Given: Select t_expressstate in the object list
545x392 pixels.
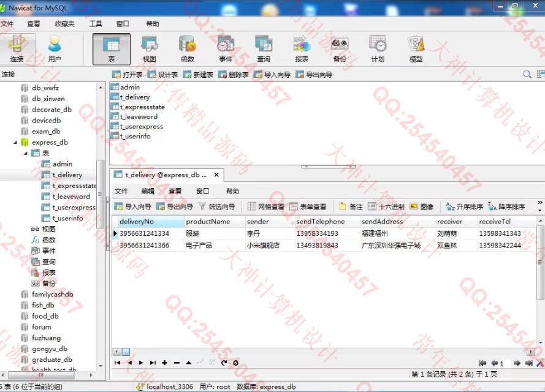Looking at the screenshot, I should [x=142, y=107].
